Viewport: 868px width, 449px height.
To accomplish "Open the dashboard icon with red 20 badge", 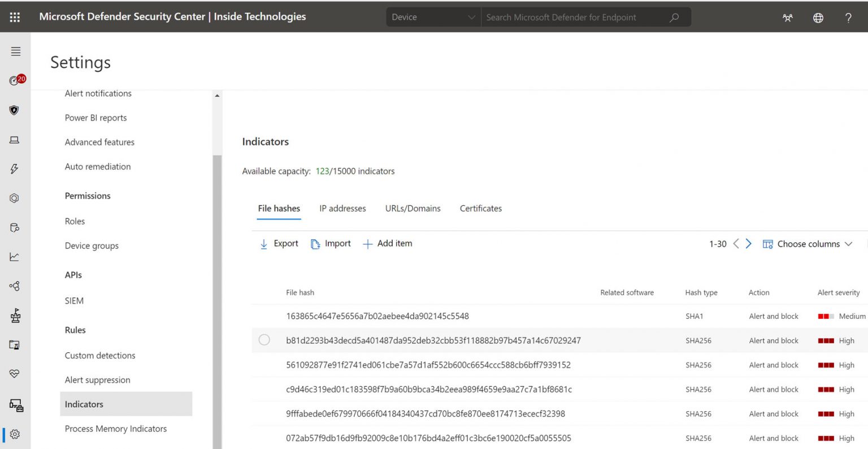I will click(x=15, y=79).
